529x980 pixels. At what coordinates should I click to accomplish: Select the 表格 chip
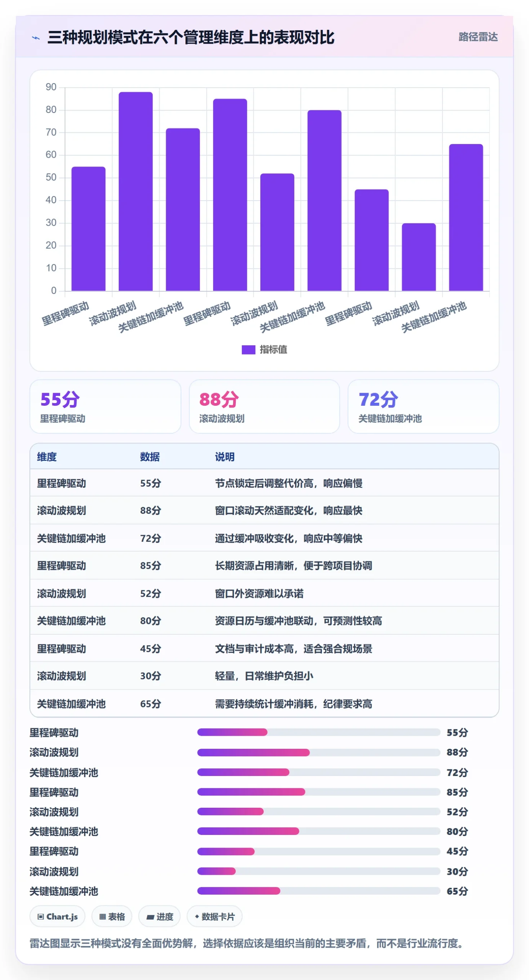[112, 916]
